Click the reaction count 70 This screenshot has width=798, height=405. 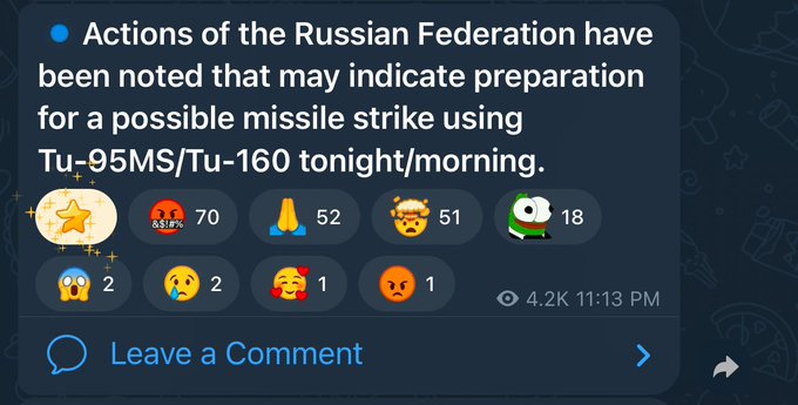[x=207, y=217]
